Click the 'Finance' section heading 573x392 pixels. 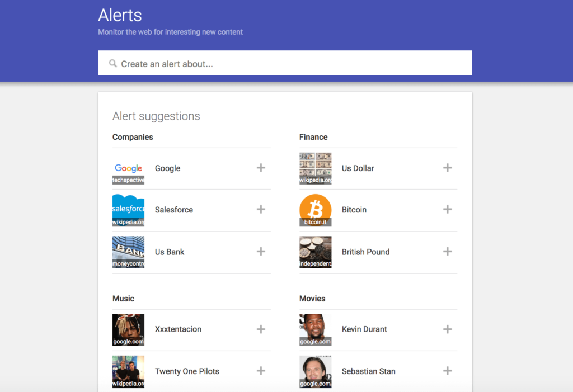coord(313,137)
